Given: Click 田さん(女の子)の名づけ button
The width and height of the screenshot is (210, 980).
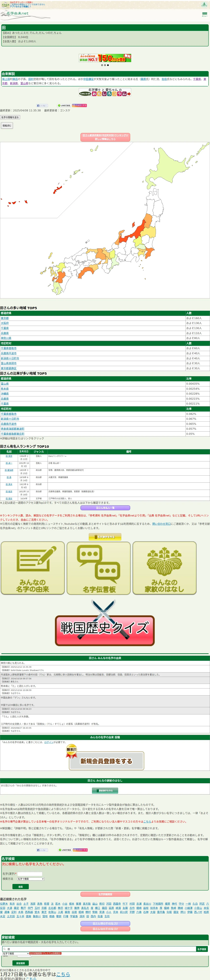Looking at the screenshot, I should point(105,929).
